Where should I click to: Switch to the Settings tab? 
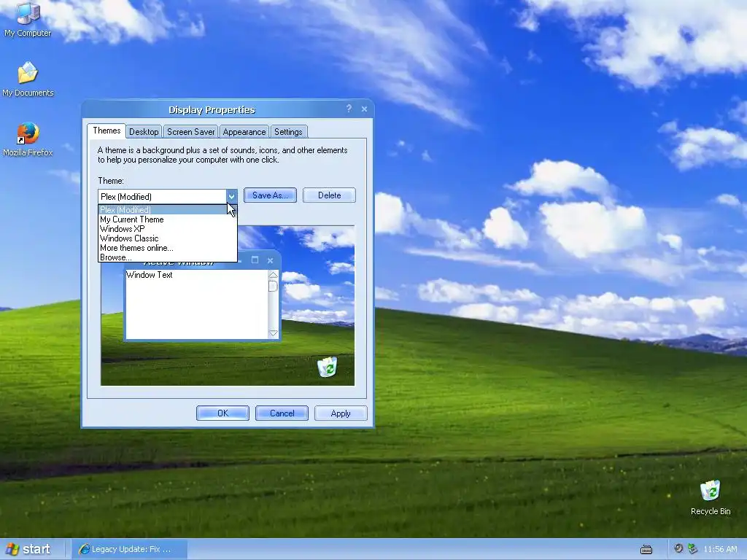288,132
